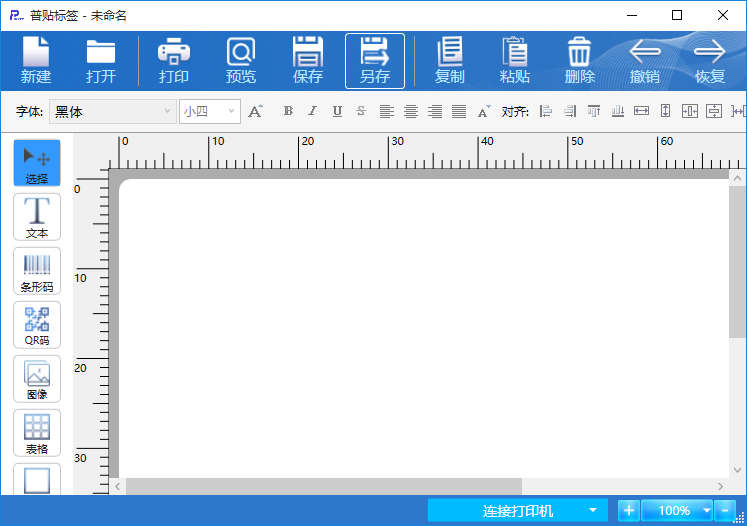Set text alignment to left

pos(386,111)
